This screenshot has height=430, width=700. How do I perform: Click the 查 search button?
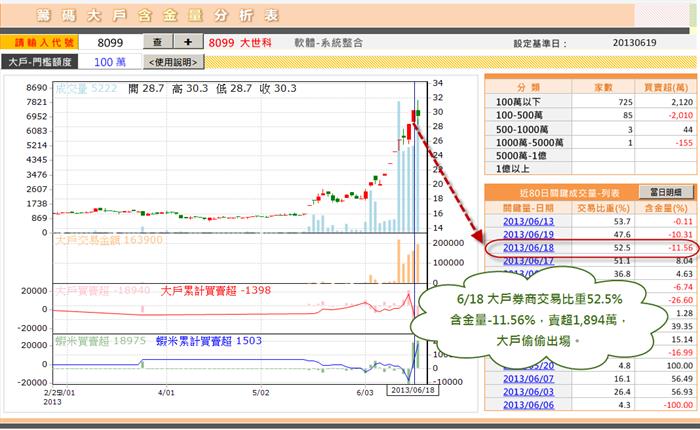tap(158, 42)
